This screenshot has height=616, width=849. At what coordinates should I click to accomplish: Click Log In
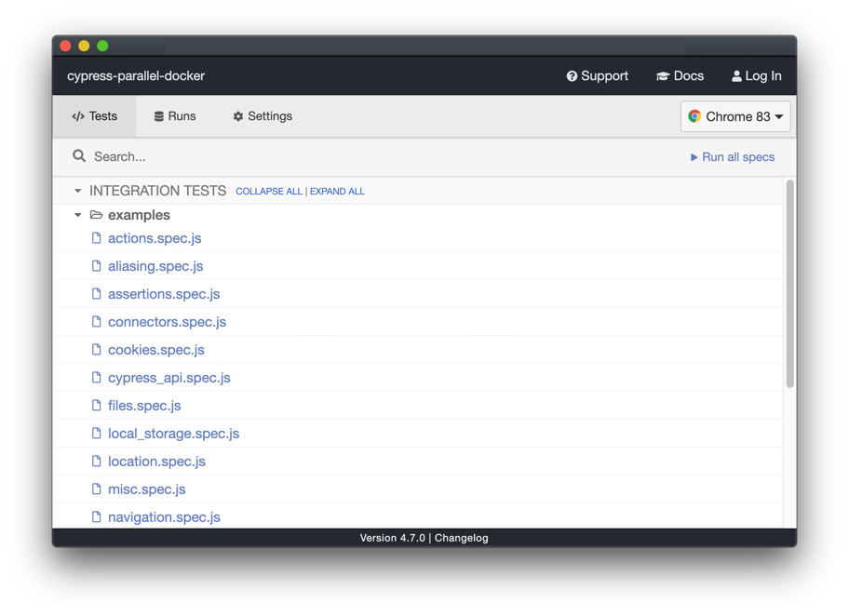coord(757,75)
